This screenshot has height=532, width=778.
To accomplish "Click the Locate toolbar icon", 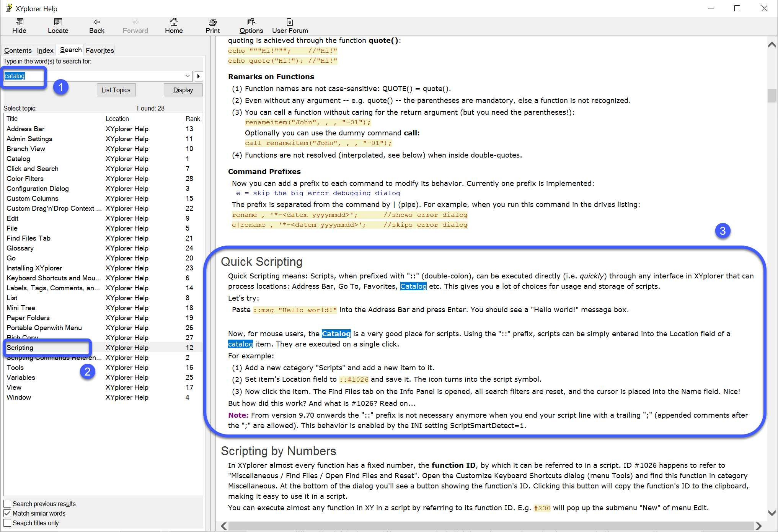I will pos(58,26).
